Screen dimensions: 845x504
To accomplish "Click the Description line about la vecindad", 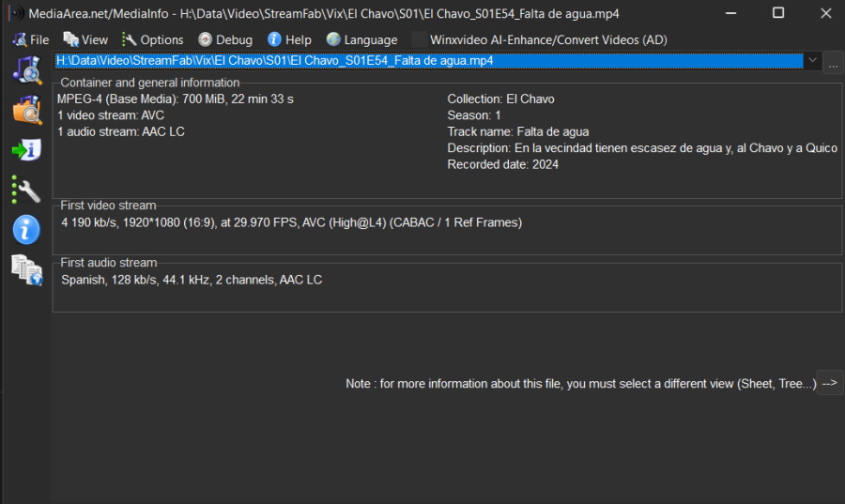I will pos(642,148).
